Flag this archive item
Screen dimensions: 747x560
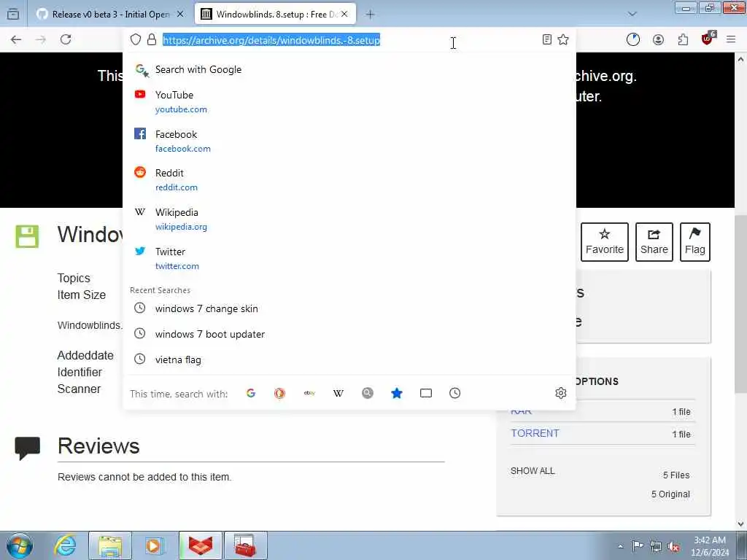click(x=695, y=242)
